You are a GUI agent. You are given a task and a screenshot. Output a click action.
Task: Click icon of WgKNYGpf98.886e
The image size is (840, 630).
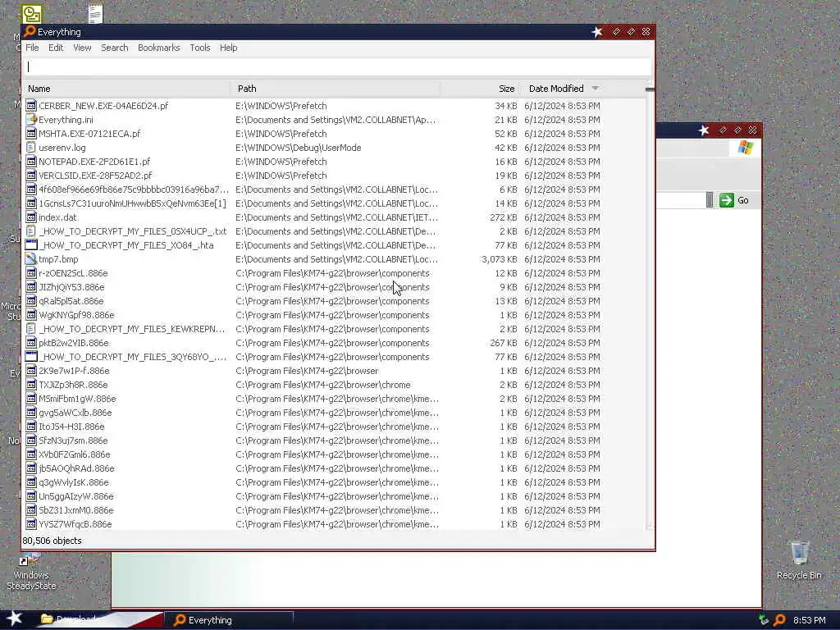pos(31,315)
